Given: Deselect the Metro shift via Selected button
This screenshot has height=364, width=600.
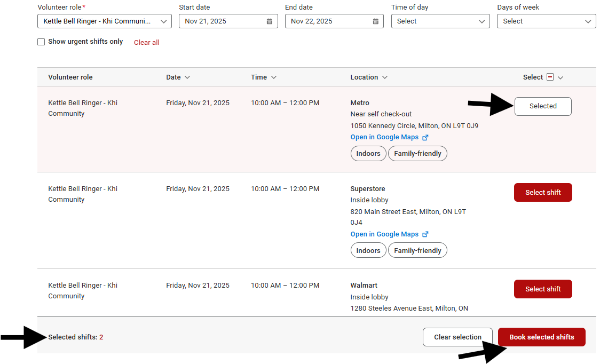Looking at the screenshot, I should [x=543, y=106].
